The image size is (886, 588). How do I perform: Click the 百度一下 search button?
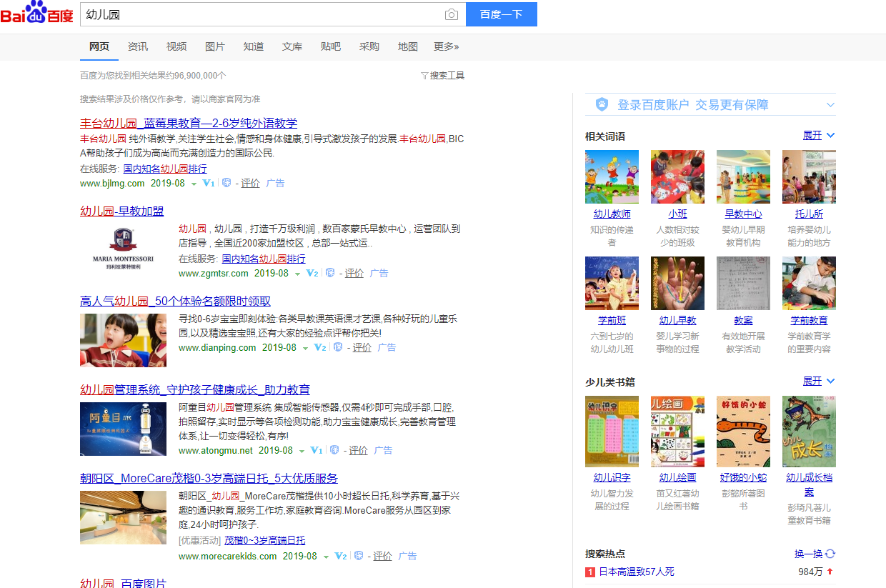click(501, 14)
